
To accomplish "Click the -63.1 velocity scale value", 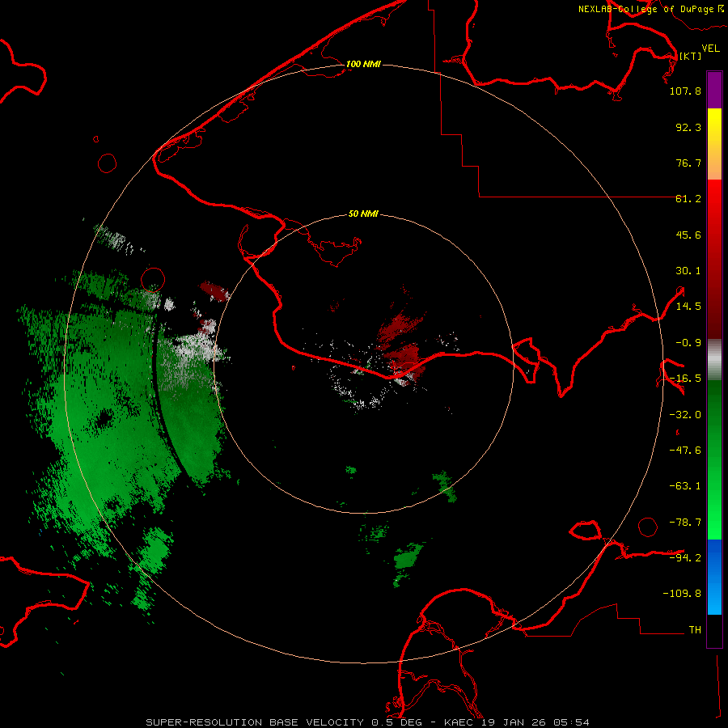I will click(685, 486).
